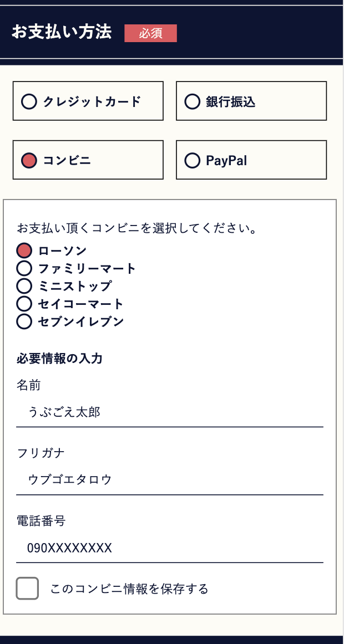Pick the セイコーマート option
This screenshot has width=344, height=644.
[24, 304]
